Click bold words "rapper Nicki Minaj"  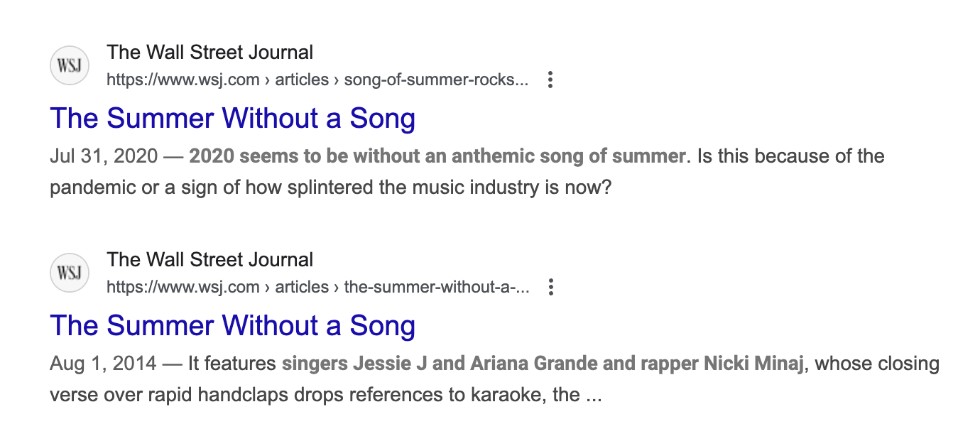(x=722, y=364)
